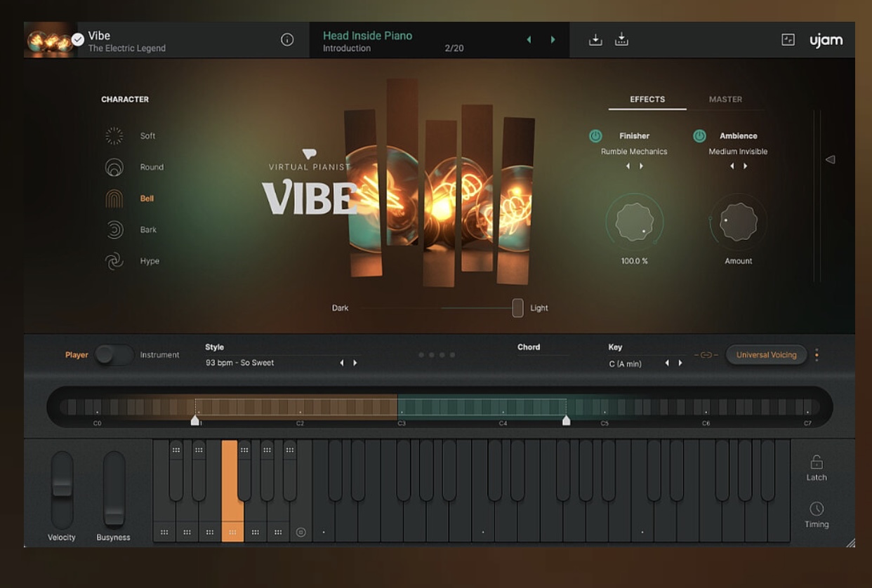Click the highlighted orange pattern key
Viewport: 872px width, 588px height.
click(232, 490)
